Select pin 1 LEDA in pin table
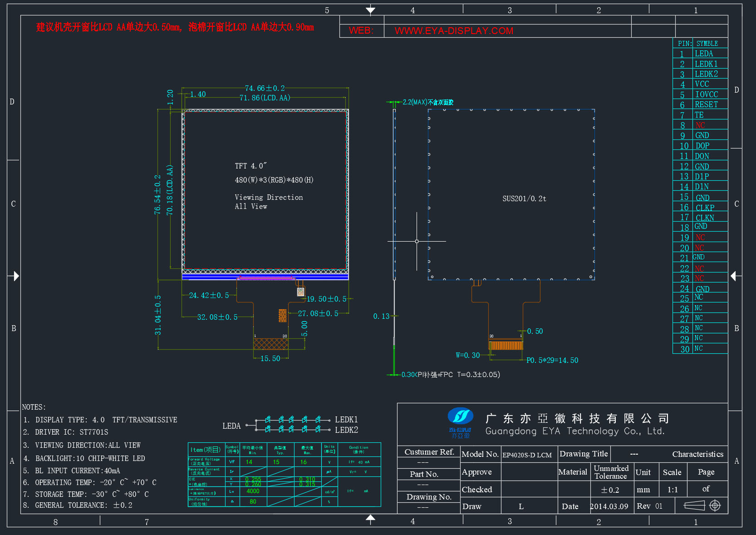This screenshot has height=535, width=756. tap(700, 54)
